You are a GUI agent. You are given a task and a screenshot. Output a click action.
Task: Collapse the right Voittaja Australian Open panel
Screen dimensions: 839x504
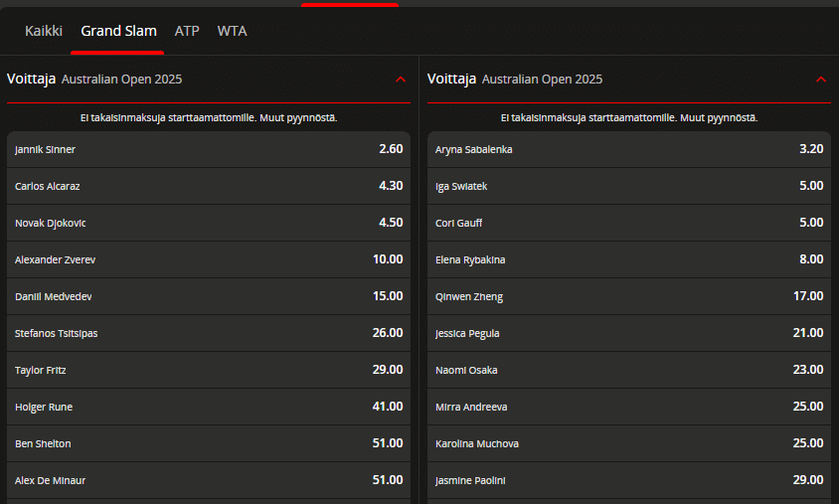(x=821, y=80)
